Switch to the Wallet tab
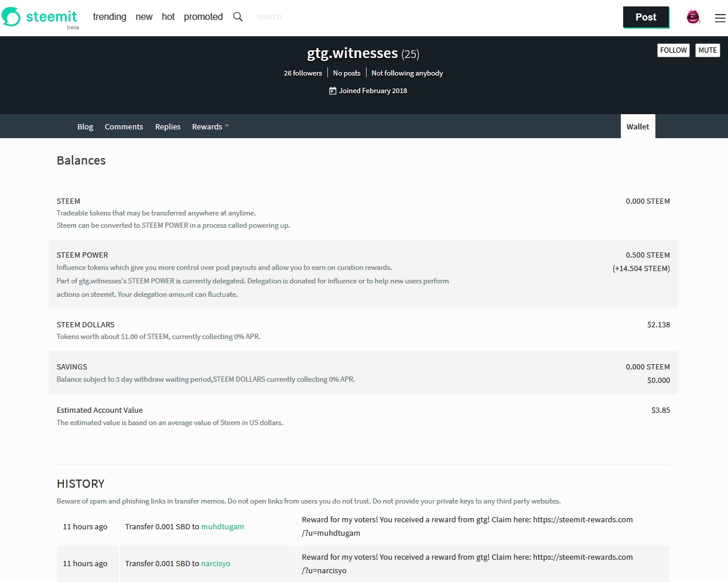The width and height of the screenshot is (728, 582). [637, 126]
